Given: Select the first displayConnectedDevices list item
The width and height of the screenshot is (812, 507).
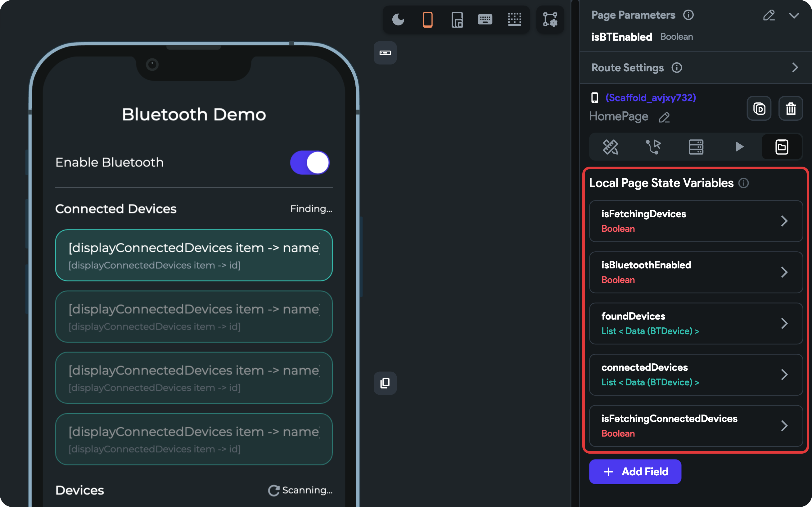Looking at the screenshot, I should [x=194, y=255].
